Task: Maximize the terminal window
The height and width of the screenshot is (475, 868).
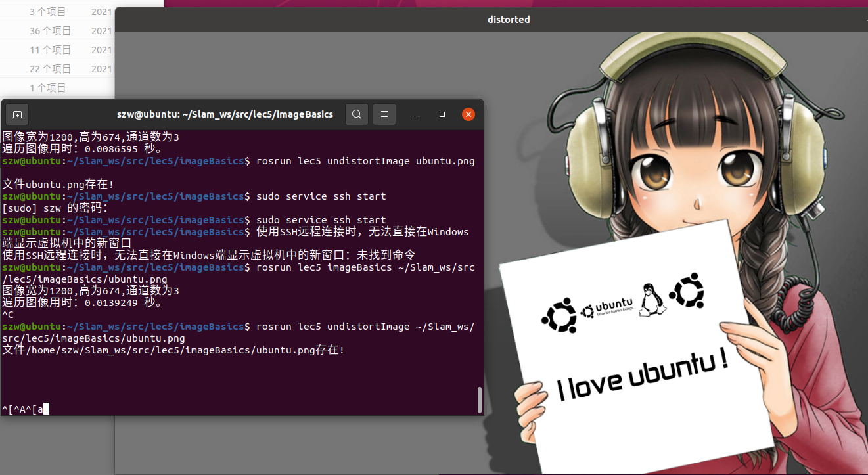Action: coord(442,114)
